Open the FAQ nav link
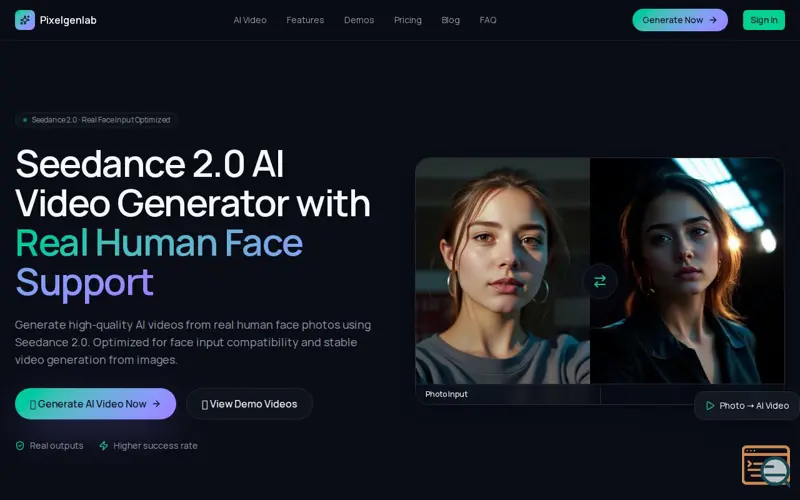 (x=488, y=20)
